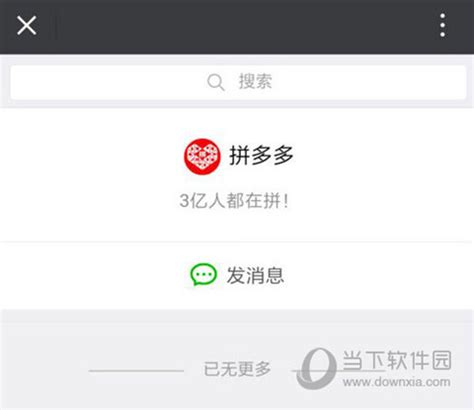Close the page with the X icon
474x410 pixels.
[x=27, y=25]
